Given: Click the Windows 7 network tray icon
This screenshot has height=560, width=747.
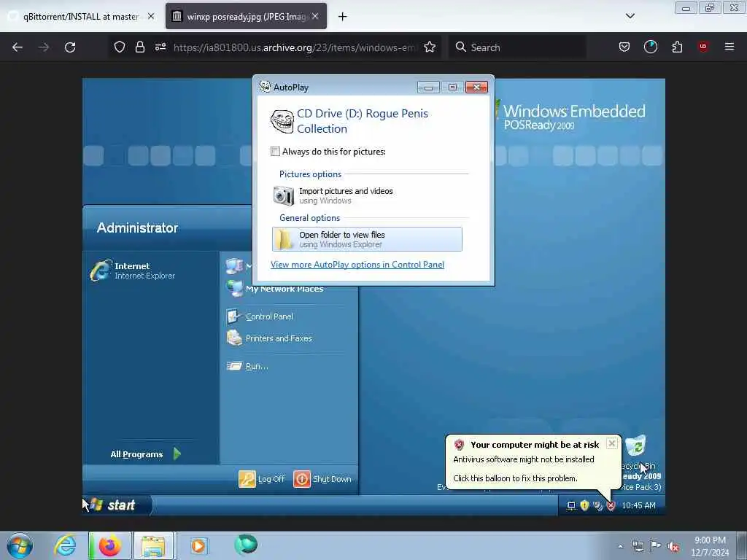Looking at the screenshot, I should [x=638, y=546].
